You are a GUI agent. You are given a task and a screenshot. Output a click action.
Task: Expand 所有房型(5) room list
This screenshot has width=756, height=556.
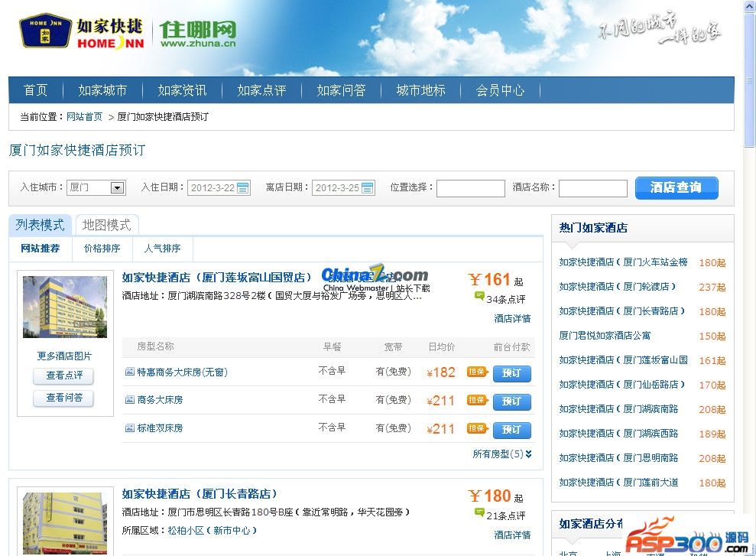(x=502, y=454)
